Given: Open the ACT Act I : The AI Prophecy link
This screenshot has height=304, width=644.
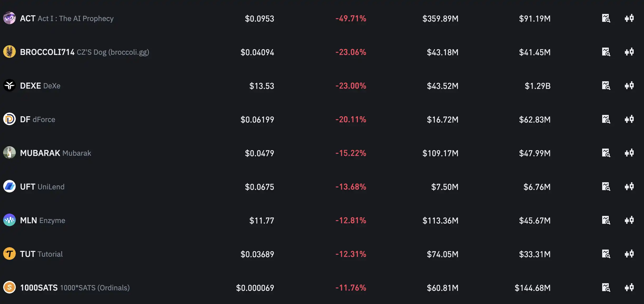Looking at the screenshot, I should pyautogui.click(x=67, y=18).
